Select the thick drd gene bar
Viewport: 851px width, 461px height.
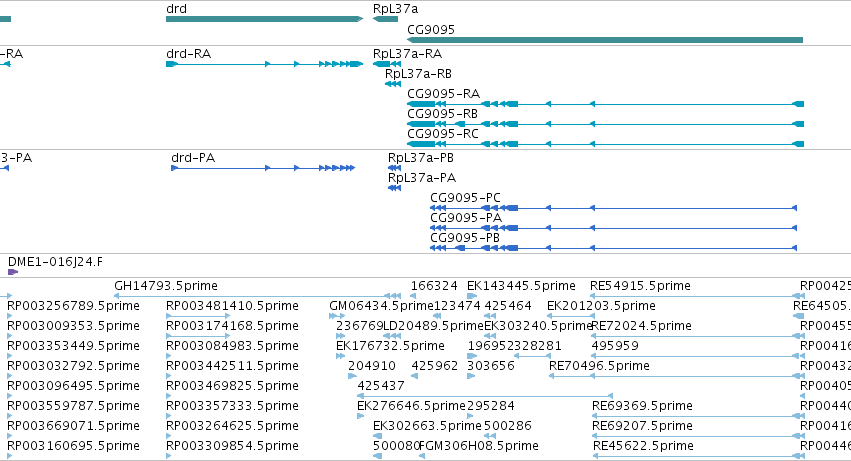point(264,19)
